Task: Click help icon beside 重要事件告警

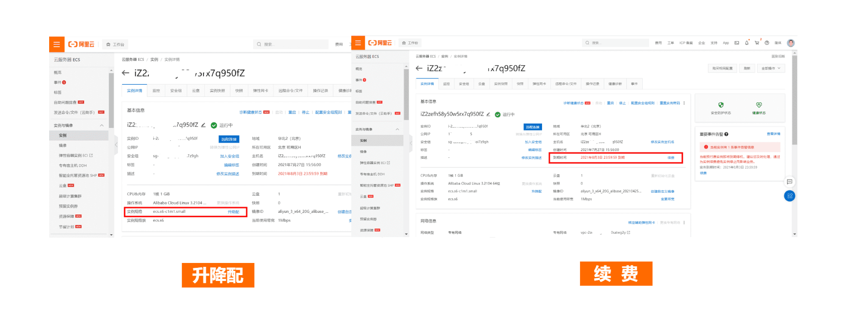Action: [726, 134]
